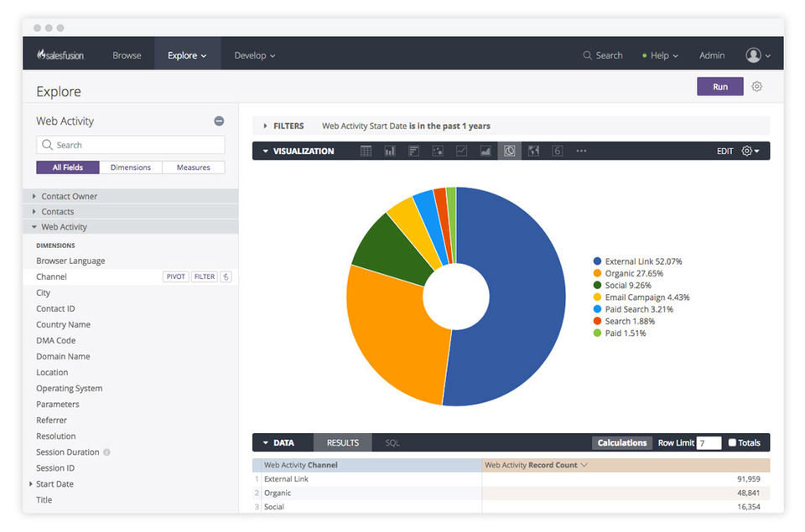Collapse the Visualization panel

[x=266, y=152]
